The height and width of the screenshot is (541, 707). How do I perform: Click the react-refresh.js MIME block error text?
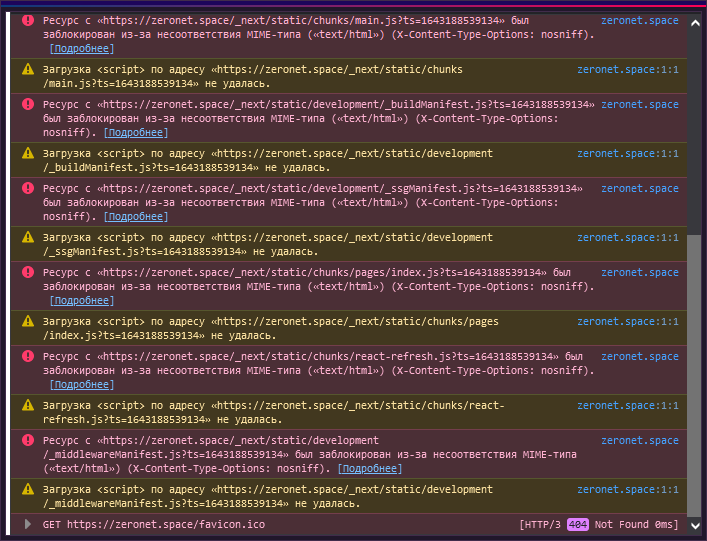point(318,370)
